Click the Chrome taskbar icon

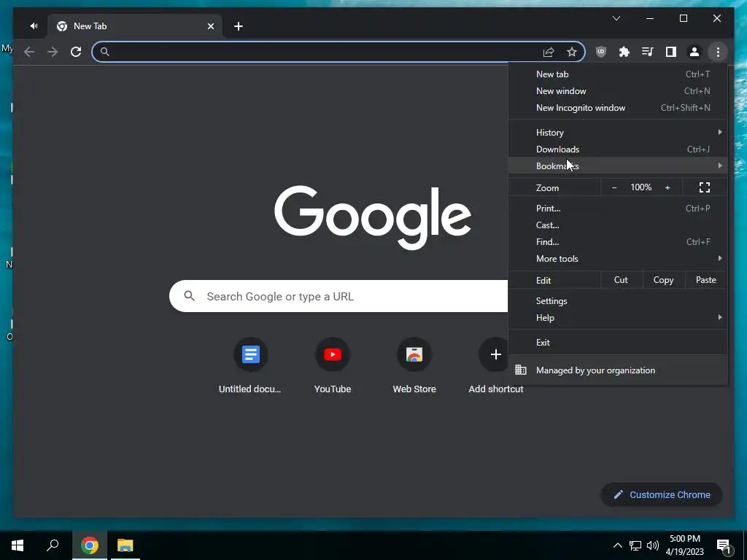coord(90,545)
